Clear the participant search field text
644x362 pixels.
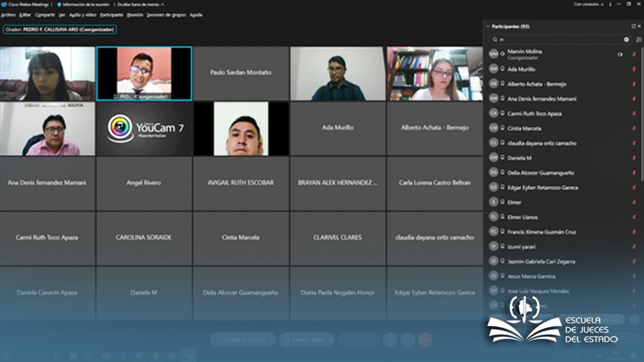(x=626, y=39)
